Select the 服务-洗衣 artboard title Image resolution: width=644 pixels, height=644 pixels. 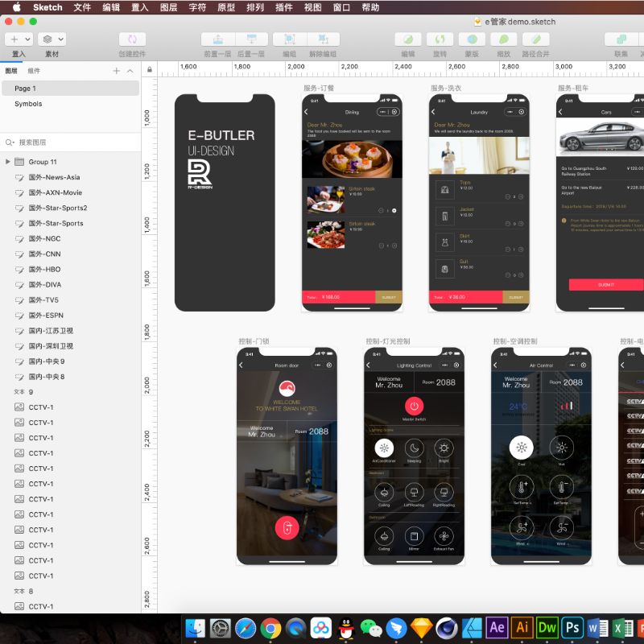pyautogui.click(x=446, y=88)
